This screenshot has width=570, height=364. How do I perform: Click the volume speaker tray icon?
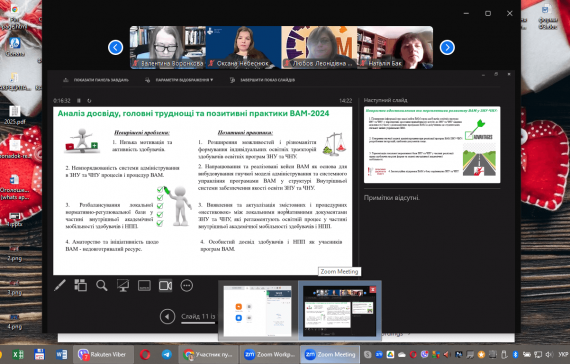pyautogui.click(x=549, y=354)
